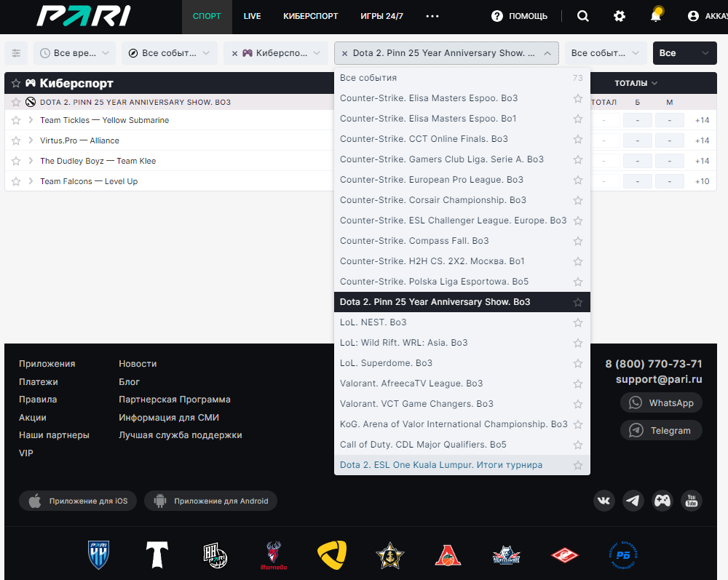Image resolution: width=728 pixels, height=580 pixels.
Task: Open the Все события filter with compass icon
Action: pos(170,53)
